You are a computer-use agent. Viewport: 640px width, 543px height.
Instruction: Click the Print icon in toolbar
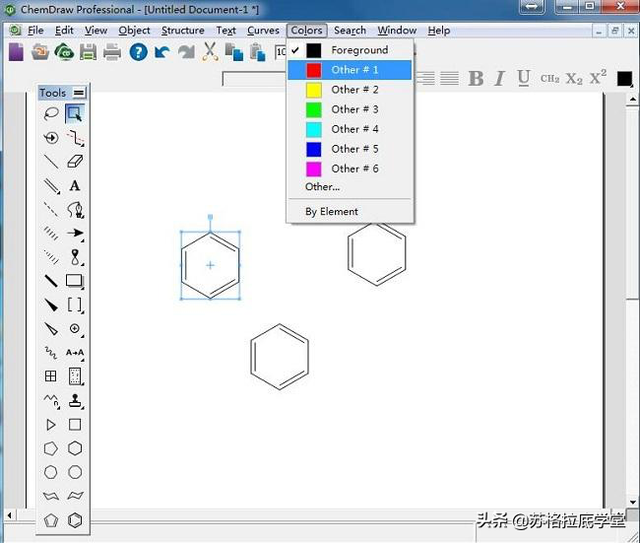(x=112, y=52)
